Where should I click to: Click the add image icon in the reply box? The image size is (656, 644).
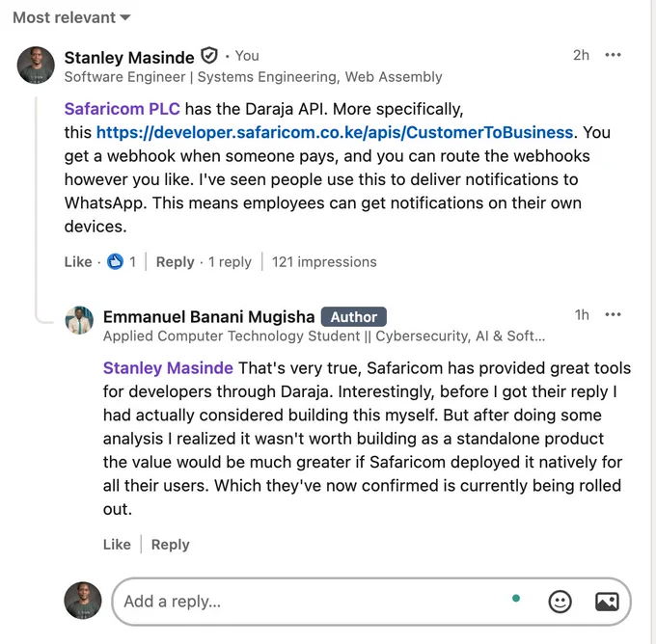607,602
